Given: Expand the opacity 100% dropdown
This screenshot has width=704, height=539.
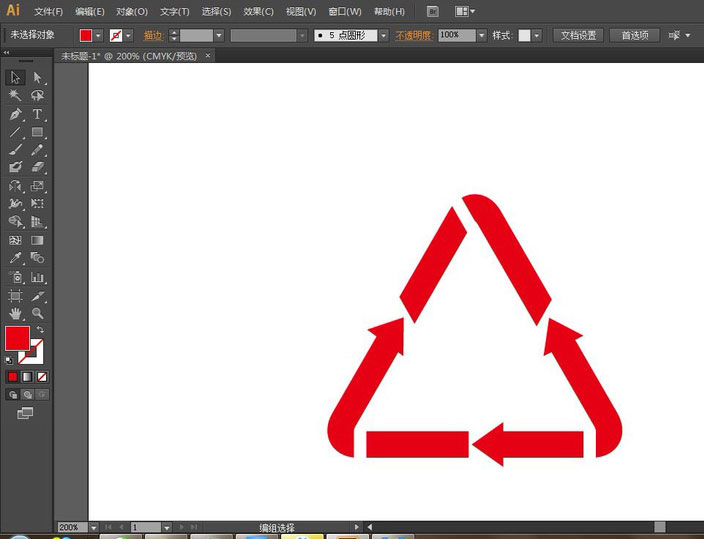Looking at the screenshot, I should click(481, 35).
